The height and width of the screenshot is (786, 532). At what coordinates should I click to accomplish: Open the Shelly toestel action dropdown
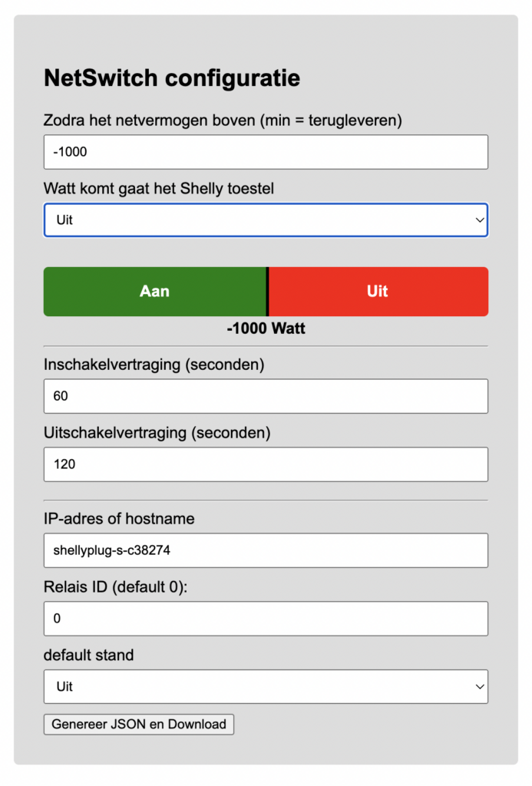click(266, 220)
